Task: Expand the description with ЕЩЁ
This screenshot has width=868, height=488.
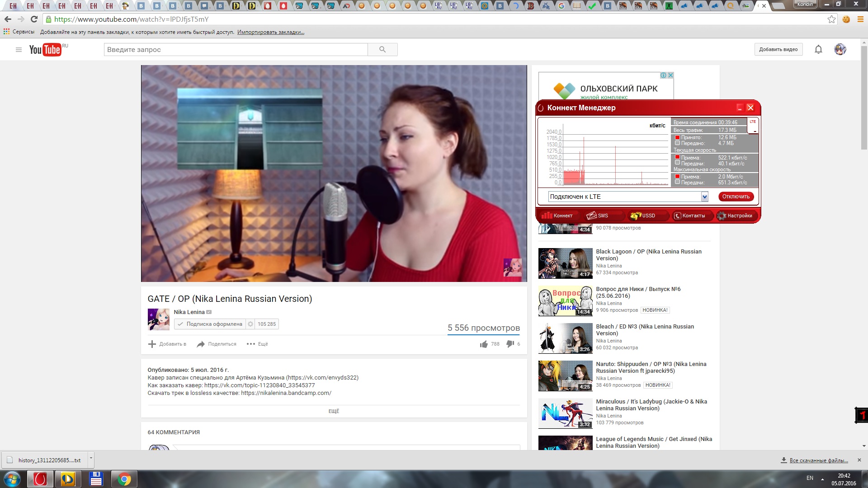Action: pos(334,411)
